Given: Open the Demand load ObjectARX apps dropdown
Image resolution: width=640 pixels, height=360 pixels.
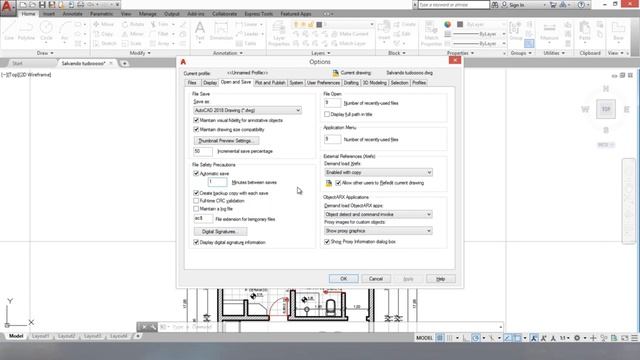Looking at the screenshot, I should [x=378, y=214].
